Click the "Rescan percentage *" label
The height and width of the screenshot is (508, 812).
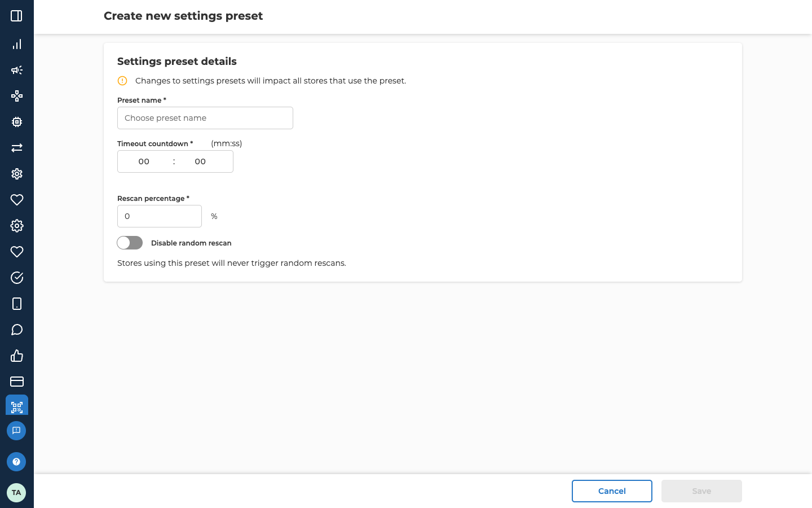(x=153, y=198)
